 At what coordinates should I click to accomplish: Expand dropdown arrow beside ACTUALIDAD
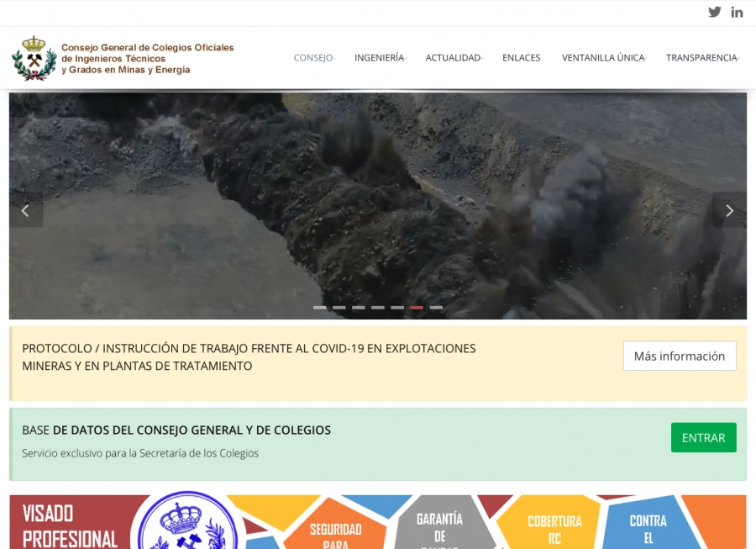point(482,59)
